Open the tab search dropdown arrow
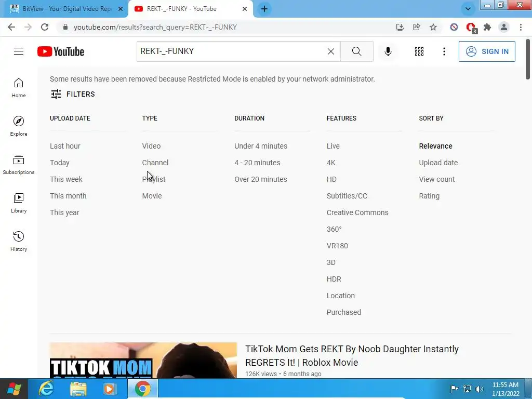Screen dimensions: 532x399 pos(468,9)
